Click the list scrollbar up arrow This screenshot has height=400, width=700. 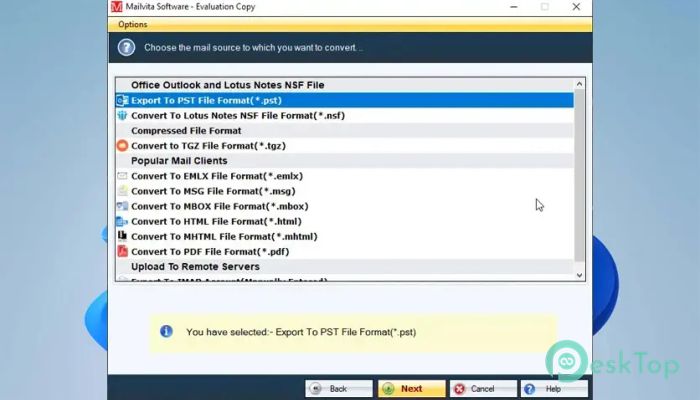coord(579,84)
